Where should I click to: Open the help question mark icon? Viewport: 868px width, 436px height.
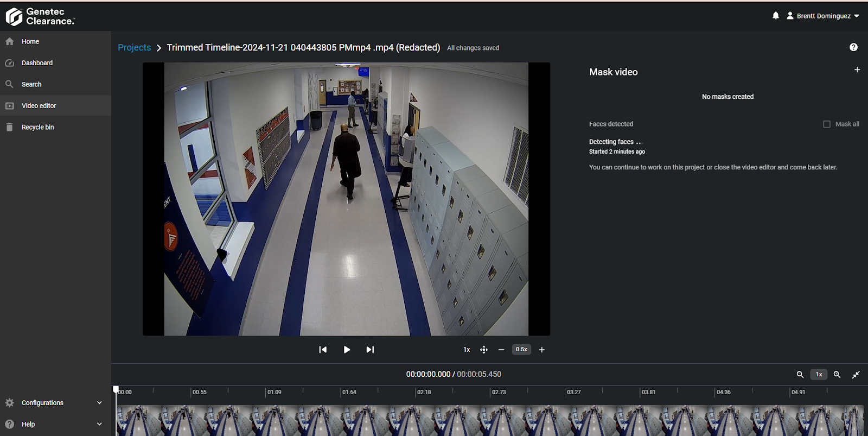point(853,47)
